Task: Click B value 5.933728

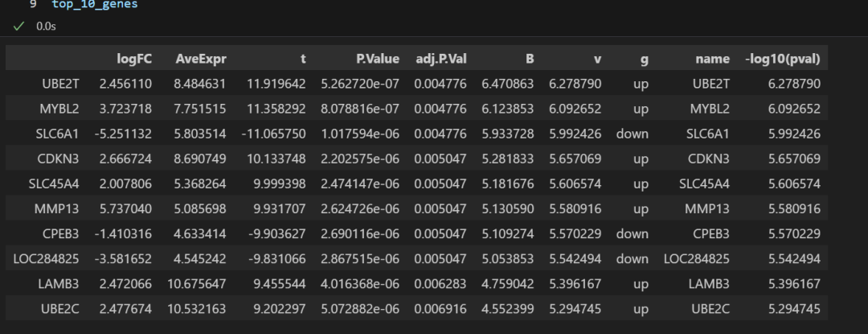Action: click(x=508, y=134)
